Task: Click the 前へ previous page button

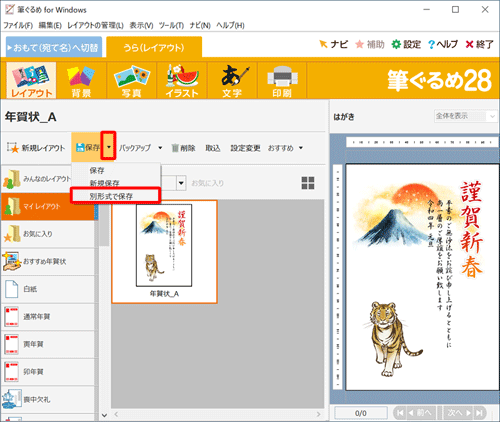Action: 420,413
